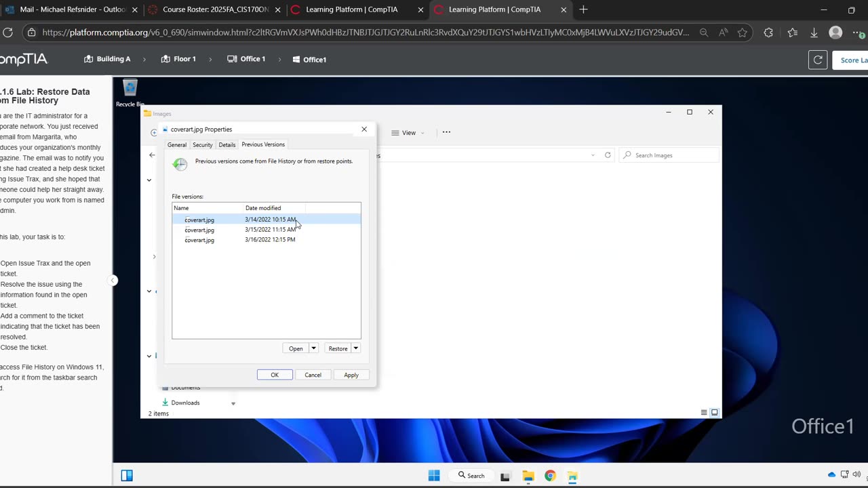Click the OneDrive tray icon

point(831,475)
